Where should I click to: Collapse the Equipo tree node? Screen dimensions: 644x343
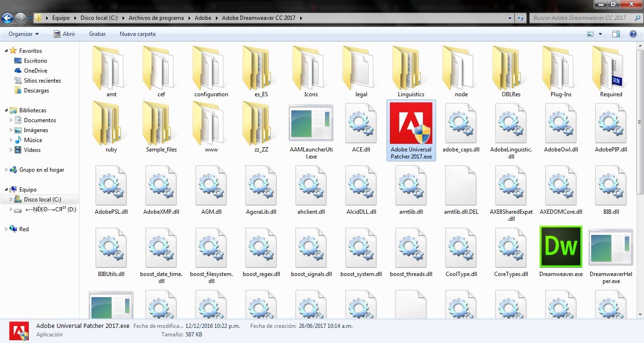coord(6,190)
